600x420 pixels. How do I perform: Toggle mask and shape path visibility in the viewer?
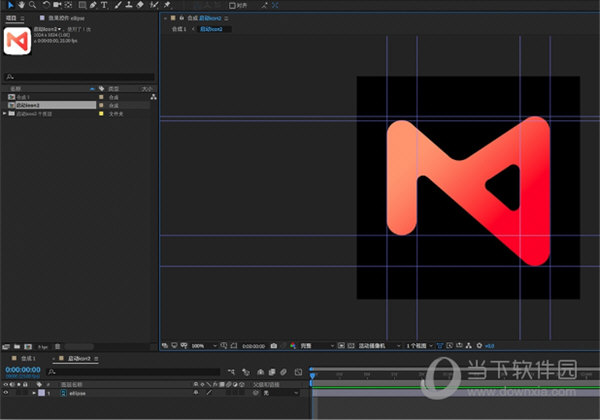[x=234, y=346]
